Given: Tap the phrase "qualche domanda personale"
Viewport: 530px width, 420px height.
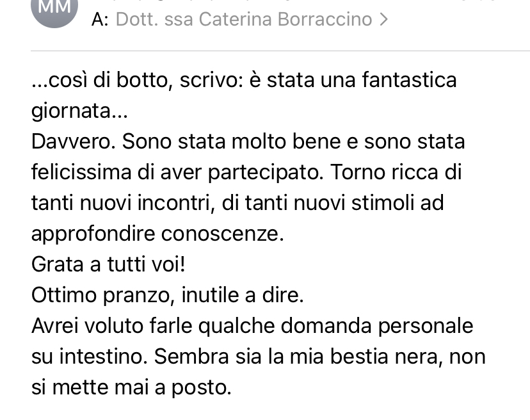Looking at the screenshot, I should click(335, 327).
